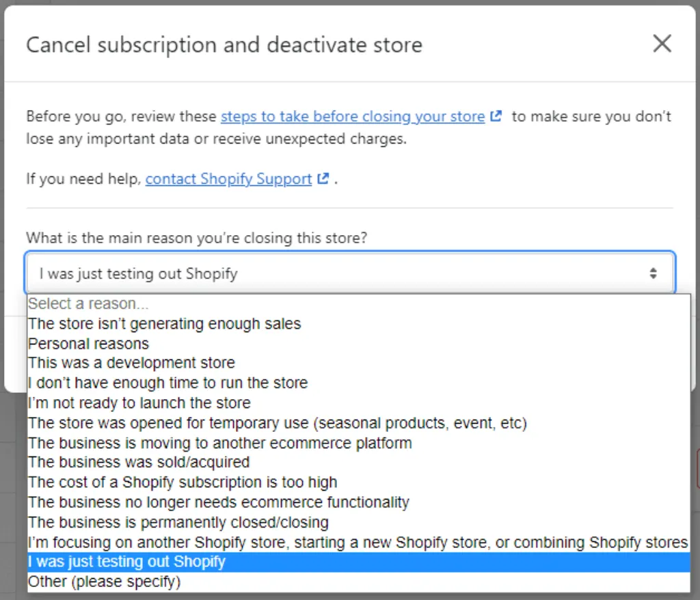Close the cancel subscription dialog
Viewport: 700px width, 600px height.
coord(662,44)
